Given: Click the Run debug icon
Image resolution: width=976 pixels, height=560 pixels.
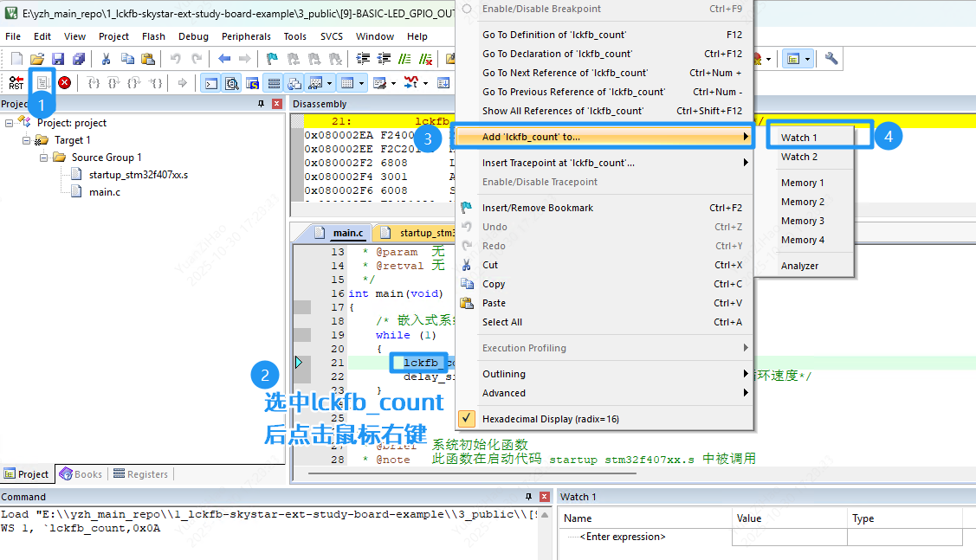Looking at the screenshot, I should pos(41,83).
